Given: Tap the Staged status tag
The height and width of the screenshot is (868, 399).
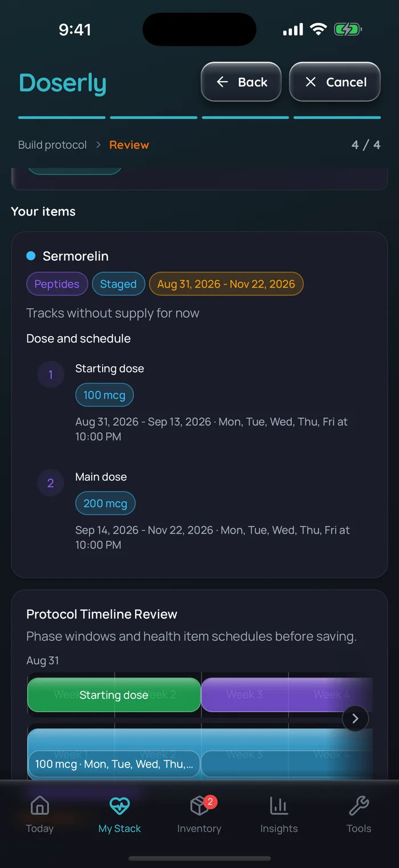Looking at the screenshot, I should (x=119, y=284).
